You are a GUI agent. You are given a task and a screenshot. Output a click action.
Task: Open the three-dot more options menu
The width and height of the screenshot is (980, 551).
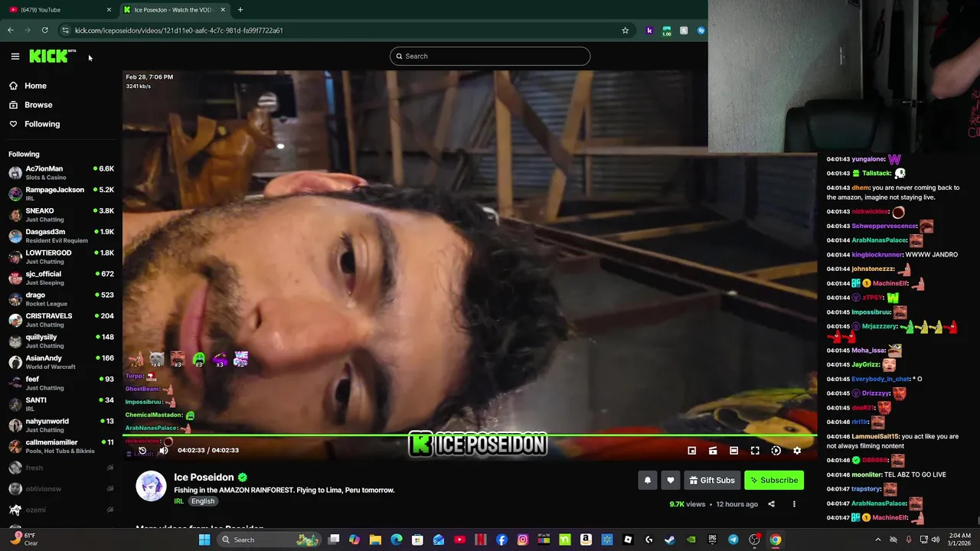pyautogui.click(x=794, y=504)
